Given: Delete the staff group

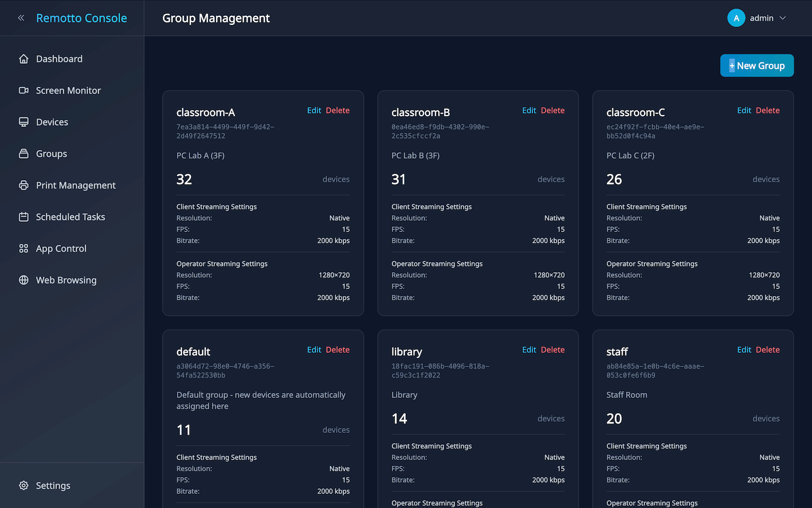Looking at the screenshot, I should (767, 350).
